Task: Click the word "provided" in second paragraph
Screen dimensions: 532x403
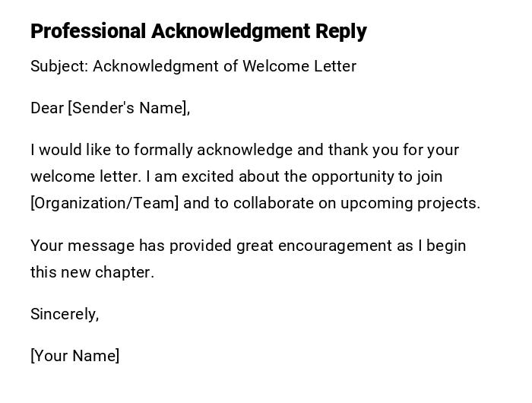Action: coord(201,246)
